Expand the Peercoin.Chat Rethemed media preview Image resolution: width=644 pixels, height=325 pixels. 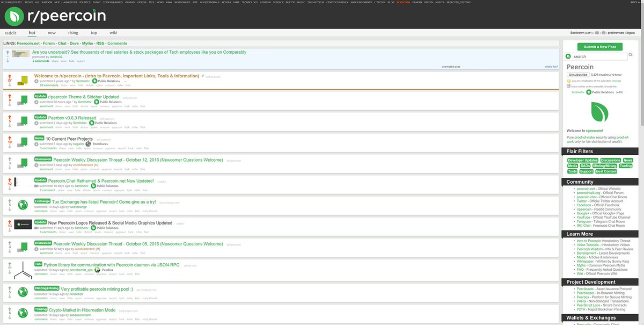point(36,186)
